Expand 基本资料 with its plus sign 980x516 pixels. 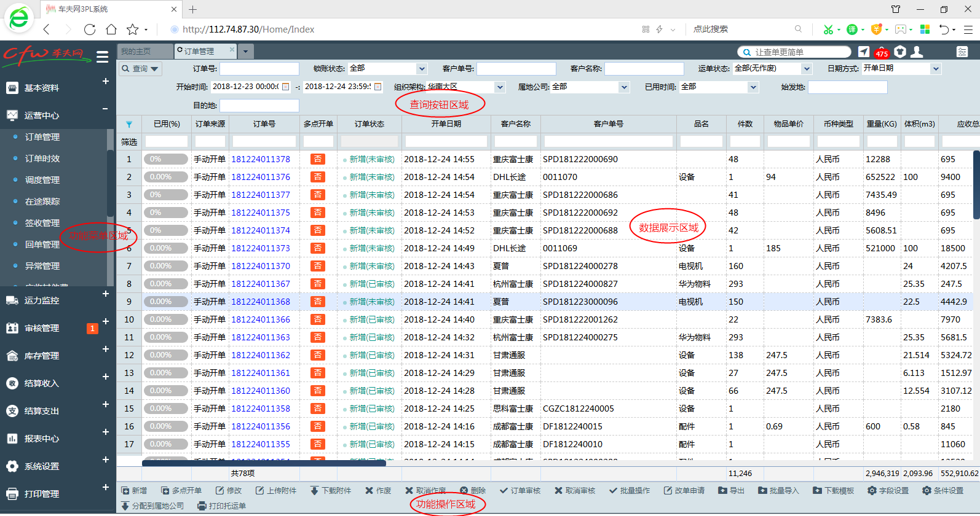[x=106, y=81]
